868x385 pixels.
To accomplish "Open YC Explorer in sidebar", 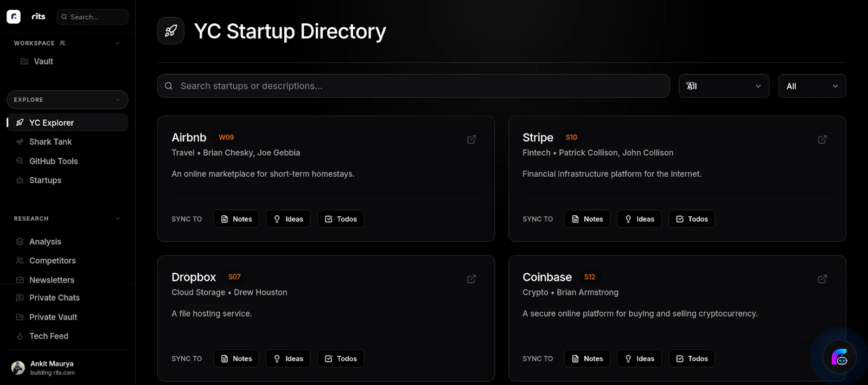I will (68, 123).
